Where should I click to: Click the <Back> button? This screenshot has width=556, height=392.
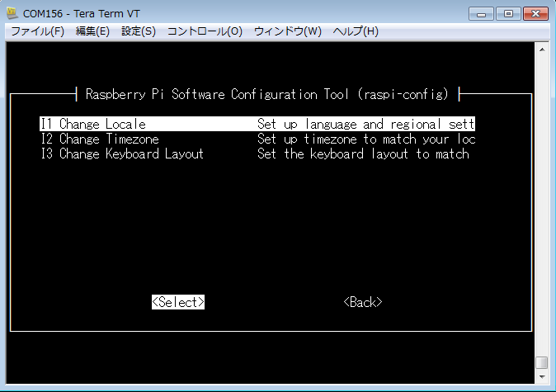pyautogui.click(x=363, y=302)
